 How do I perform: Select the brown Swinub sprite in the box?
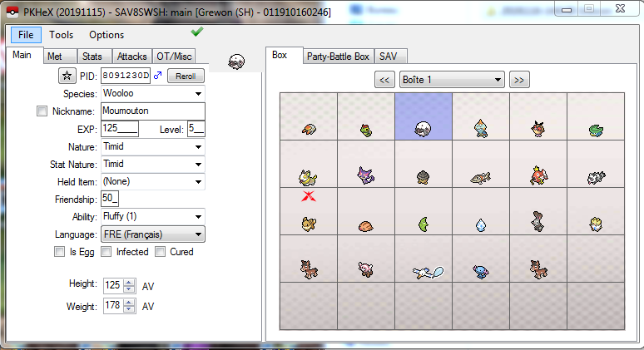click(365, 225)
